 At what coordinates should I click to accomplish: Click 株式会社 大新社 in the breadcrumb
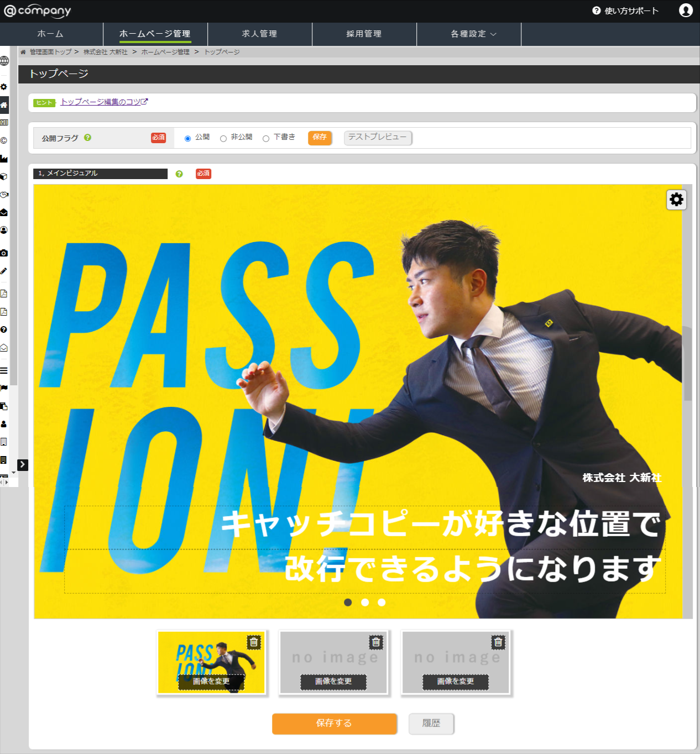[106, 52]
